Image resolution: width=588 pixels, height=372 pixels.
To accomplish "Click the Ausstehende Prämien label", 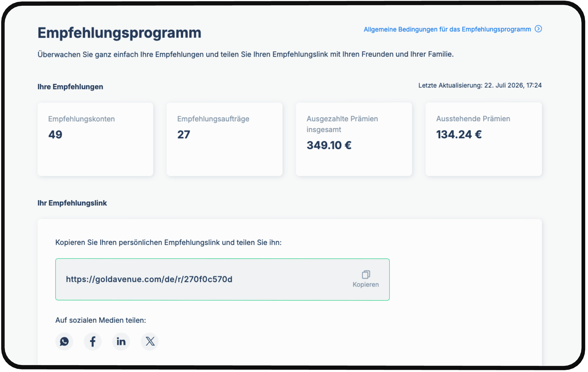I will (474, 119).
